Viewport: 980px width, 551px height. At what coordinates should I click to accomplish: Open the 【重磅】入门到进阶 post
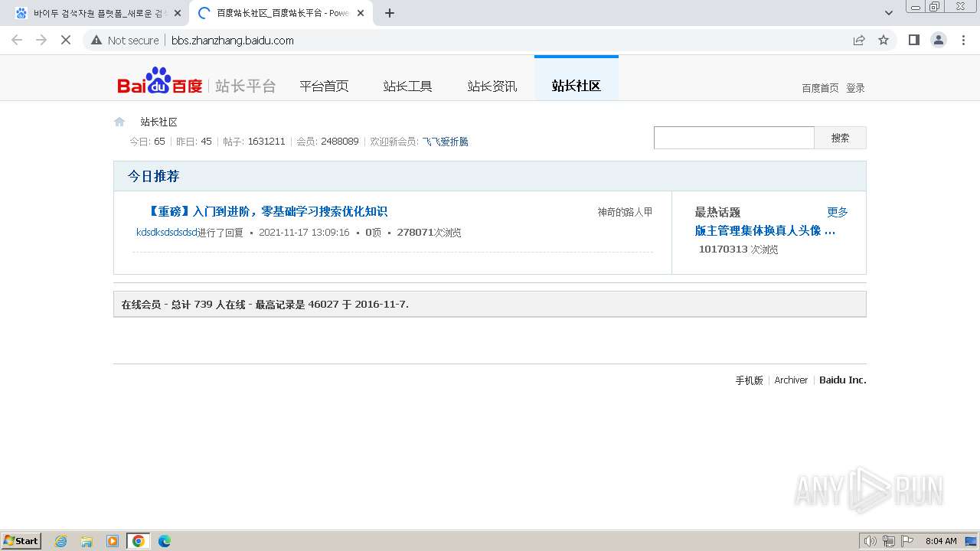pos(266,212)
